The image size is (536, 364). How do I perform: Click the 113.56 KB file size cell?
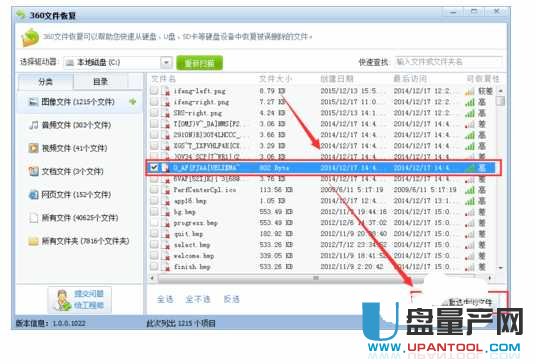point(276,190)
